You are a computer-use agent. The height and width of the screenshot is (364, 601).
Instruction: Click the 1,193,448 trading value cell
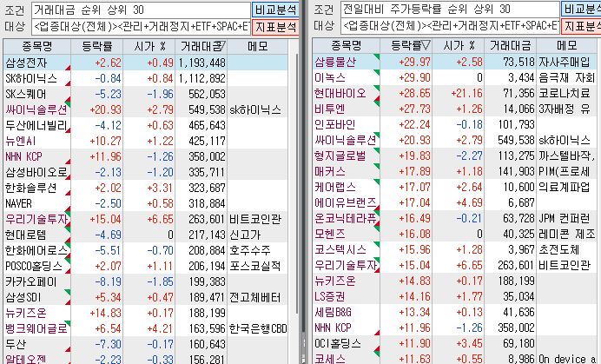pyautogui.click(x=201, y=63)
